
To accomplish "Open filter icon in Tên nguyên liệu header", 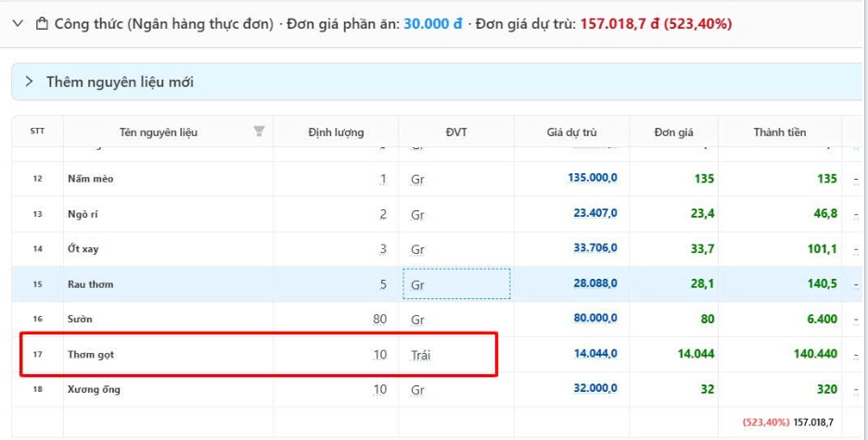I will 259,131.
